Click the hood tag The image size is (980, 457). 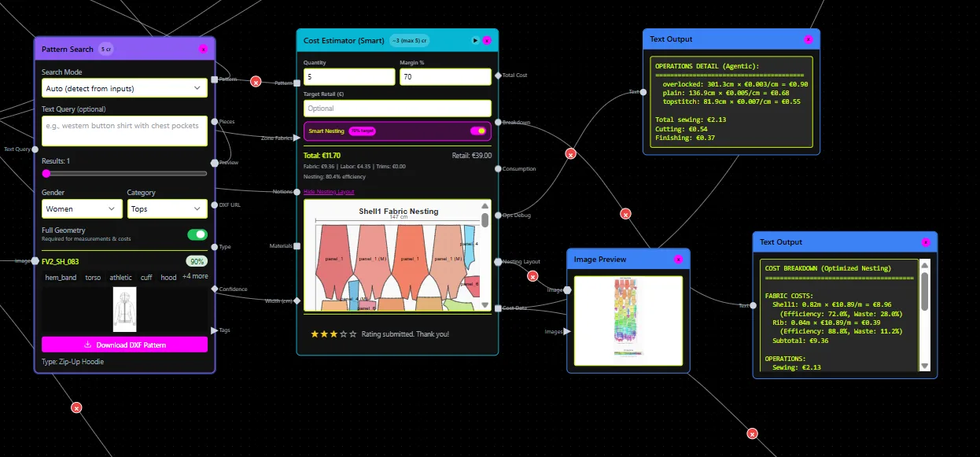pyautogui.click(x=168, y=278)
